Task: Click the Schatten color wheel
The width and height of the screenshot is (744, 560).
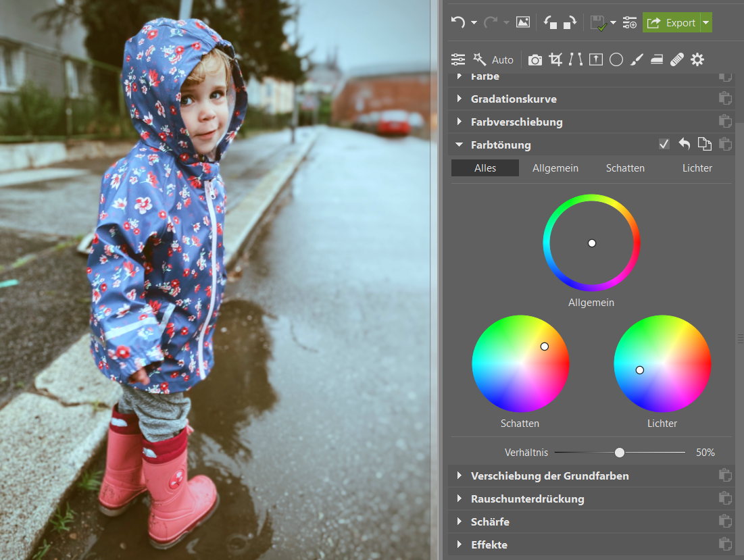Action: pos(520,363)
